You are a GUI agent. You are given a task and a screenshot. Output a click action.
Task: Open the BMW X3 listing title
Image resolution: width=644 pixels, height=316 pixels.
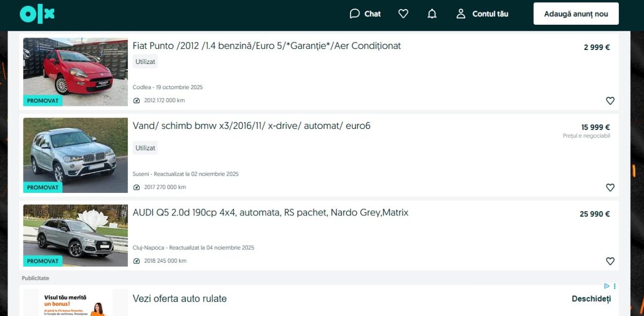[x=251, y=126]
